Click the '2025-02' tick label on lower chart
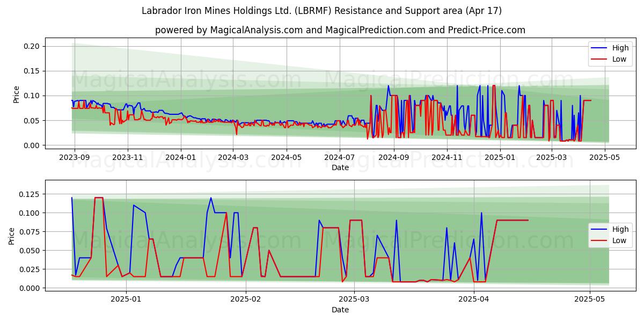The height and width of the screenshot is (322, 644). point(246,299)
